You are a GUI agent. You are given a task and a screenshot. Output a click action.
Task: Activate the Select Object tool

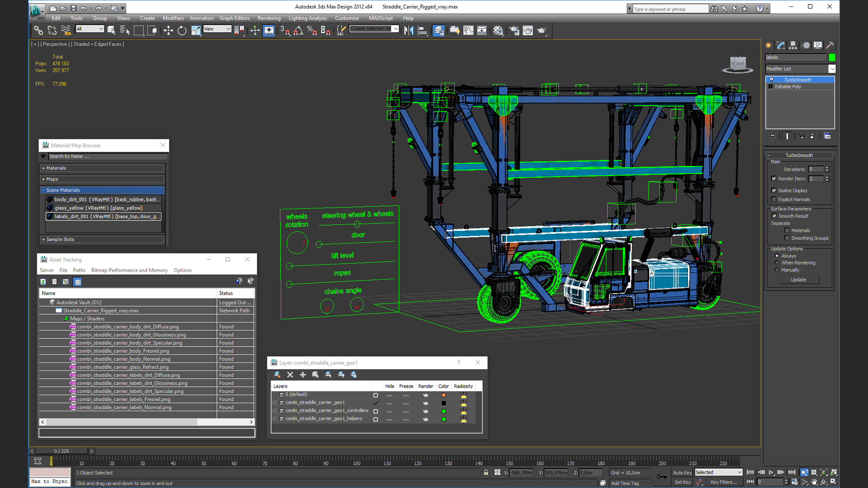[111, 30]
